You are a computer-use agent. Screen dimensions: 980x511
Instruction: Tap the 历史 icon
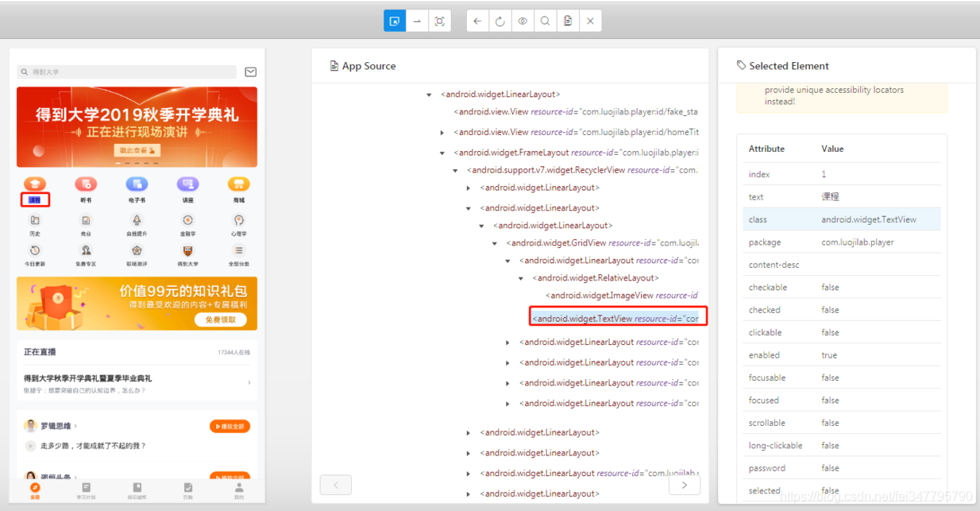[x=35, y=220]
